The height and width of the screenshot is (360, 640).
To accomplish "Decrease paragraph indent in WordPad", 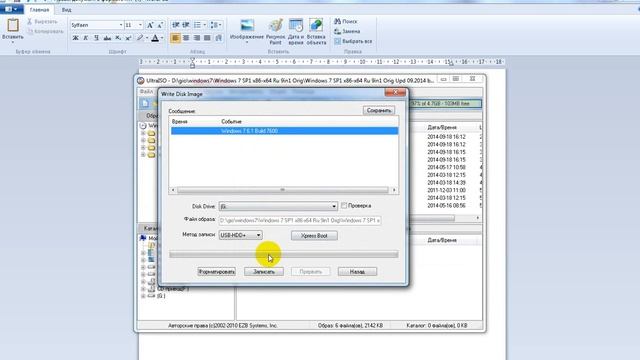I will pyautogui.click(x=176, y=25).
